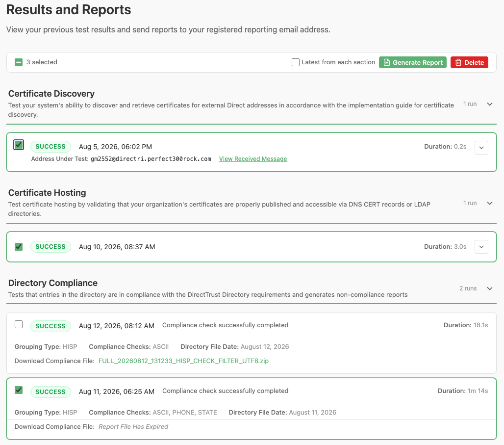Click the SUCCESS badge for Aug 12 run
Screen dimensions: 504x445
tap(50, 326)
